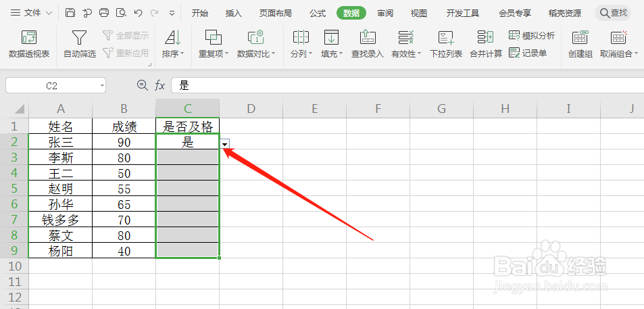Click cell containing 成绩
Viewport: 644px width, 309px height.
coord(124,126)
